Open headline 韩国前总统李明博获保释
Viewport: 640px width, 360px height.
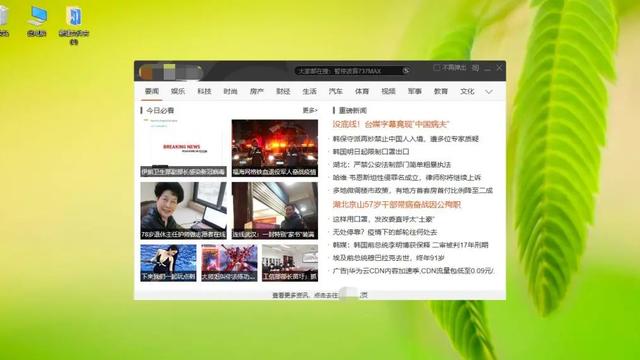tap(410, 245)
